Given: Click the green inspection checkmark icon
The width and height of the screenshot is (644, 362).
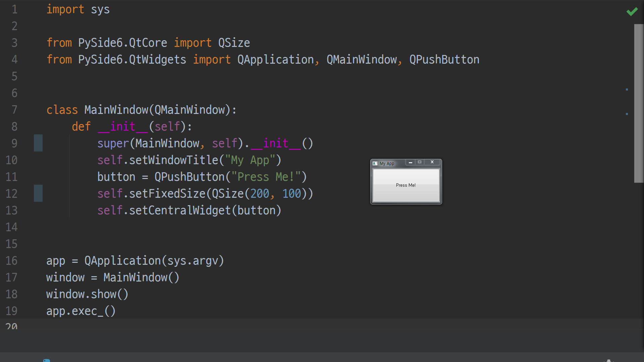Looking at the screenshot, I should [632, 12].
